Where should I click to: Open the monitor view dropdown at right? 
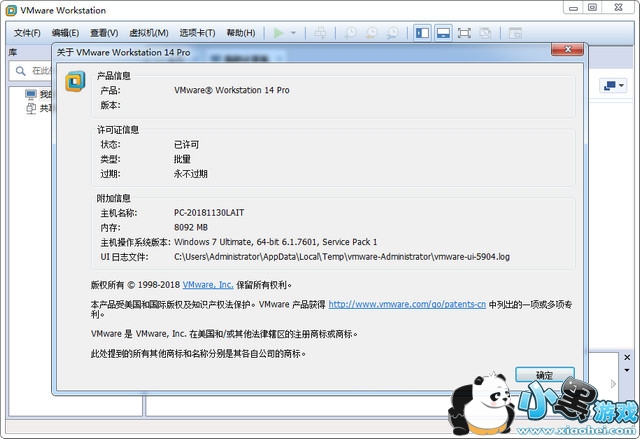click(613, 85)
